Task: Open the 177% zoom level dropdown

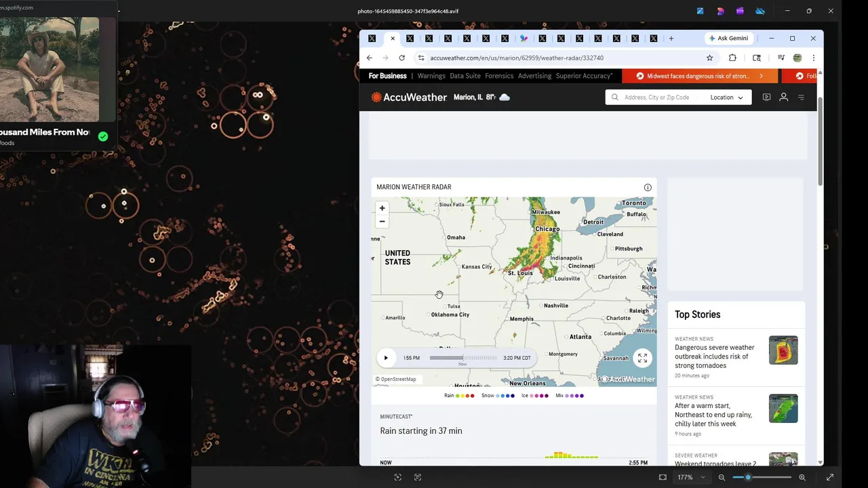Action: (x=691, y=477)
